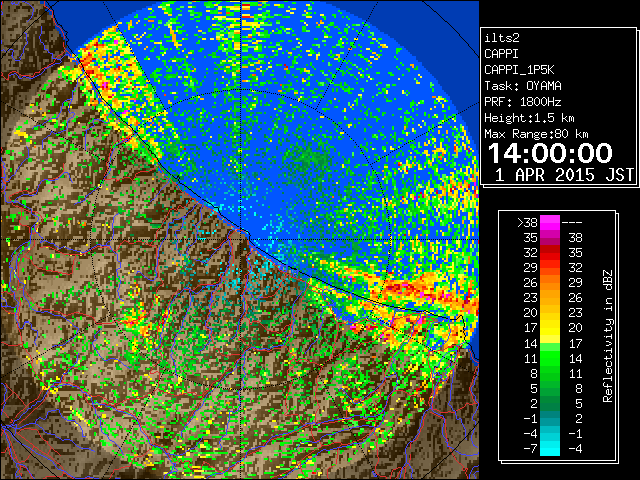Click the 'Height:1.5 km' text
Image resolution: width=640 pixels, height=480 pixels.
529,118
